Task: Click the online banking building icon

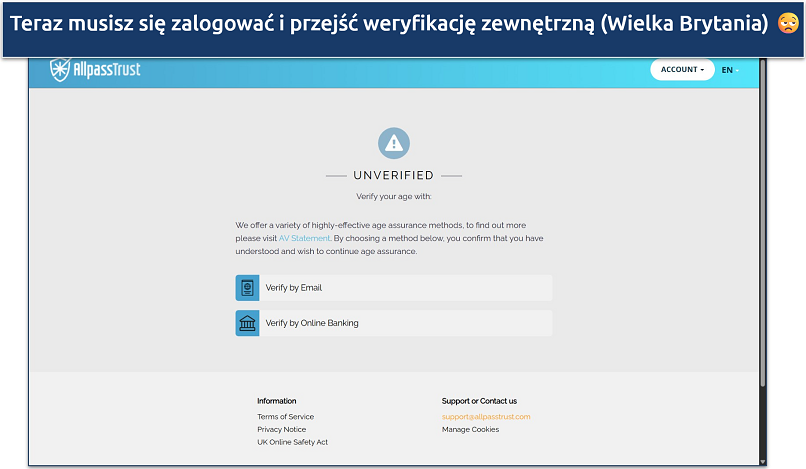Action: tap(247, 323)
